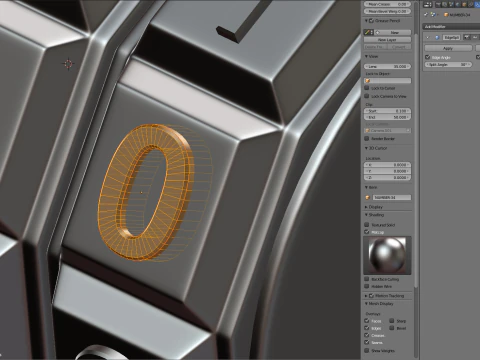Disable the Matcap checkbox
This screenshot has height=360, width=480.
[367, 232]
